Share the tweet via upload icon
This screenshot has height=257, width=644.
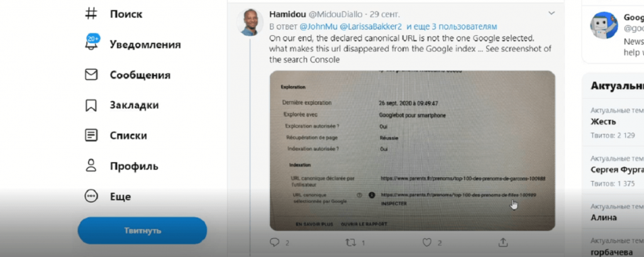click(503, 242)
